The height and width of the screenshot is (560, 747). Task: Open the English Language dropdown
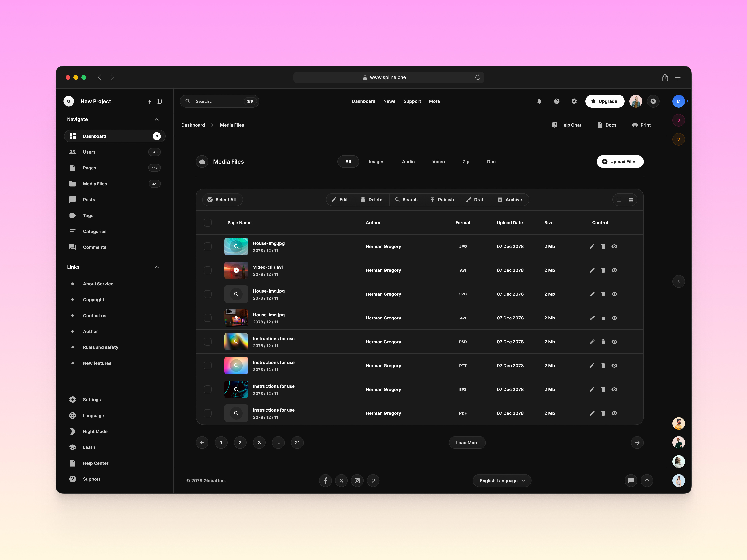502,480
